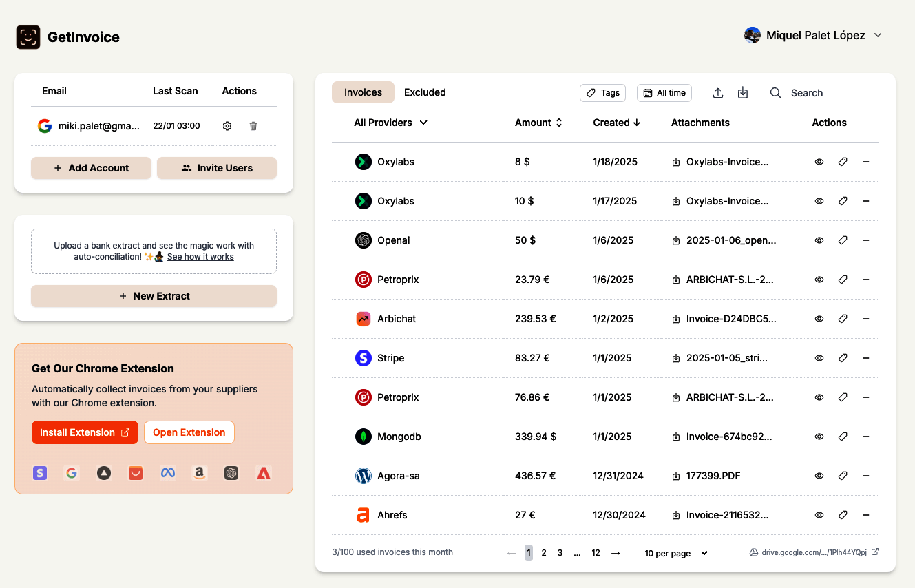915x588 pixels.
Task: Expand the All Providers filter dropdown
Action: pos(390,123)
